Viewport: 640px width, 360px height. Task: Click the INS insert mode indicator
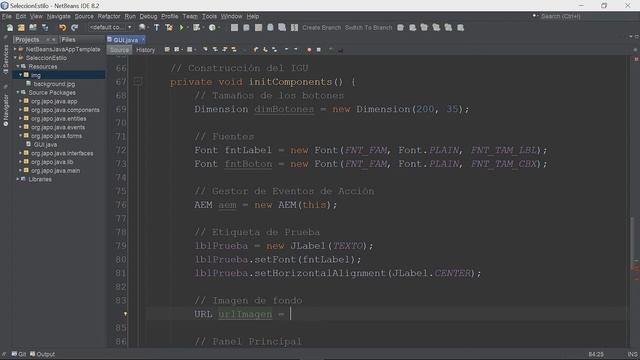(x=632, y=354)
